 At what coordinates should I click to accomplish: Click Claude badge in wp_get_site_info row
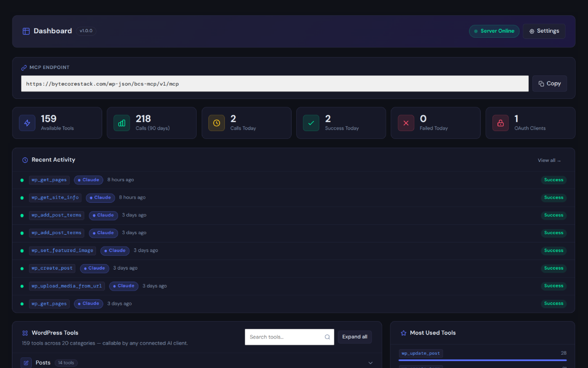(x=100, y=198)
